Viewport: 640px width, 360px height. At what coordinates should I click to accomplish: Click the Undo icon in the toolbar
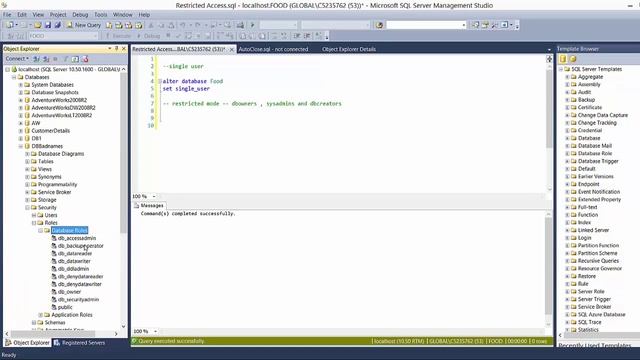tap(183, 25)
